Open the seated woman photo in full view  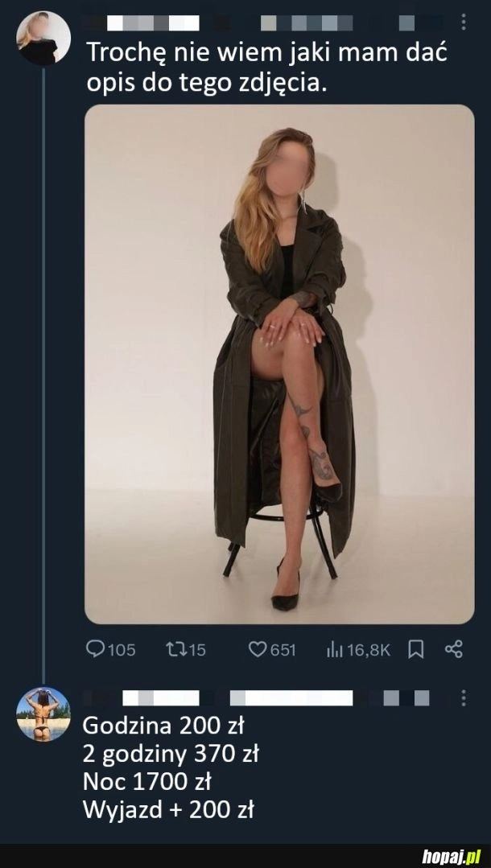pyautogui.click(x=279, y=364)
